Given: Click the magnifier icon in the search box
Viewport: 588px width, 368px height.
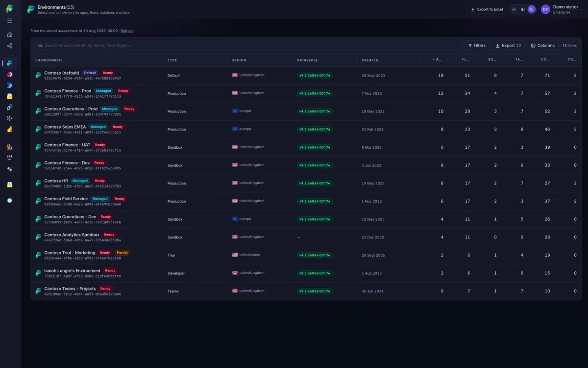Looking at the screenshot, I should [40, 46].
